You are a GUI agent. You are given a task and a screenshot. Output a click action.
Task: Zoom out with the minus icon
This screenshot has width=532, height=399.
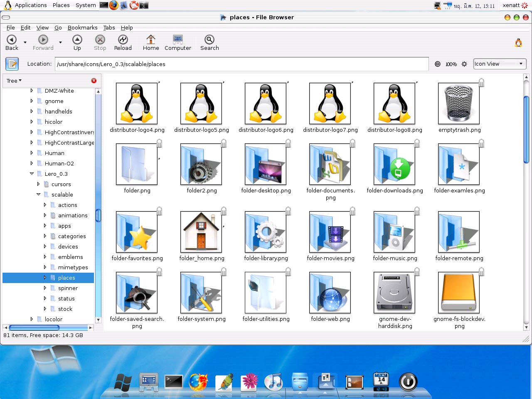click(438, 64)
